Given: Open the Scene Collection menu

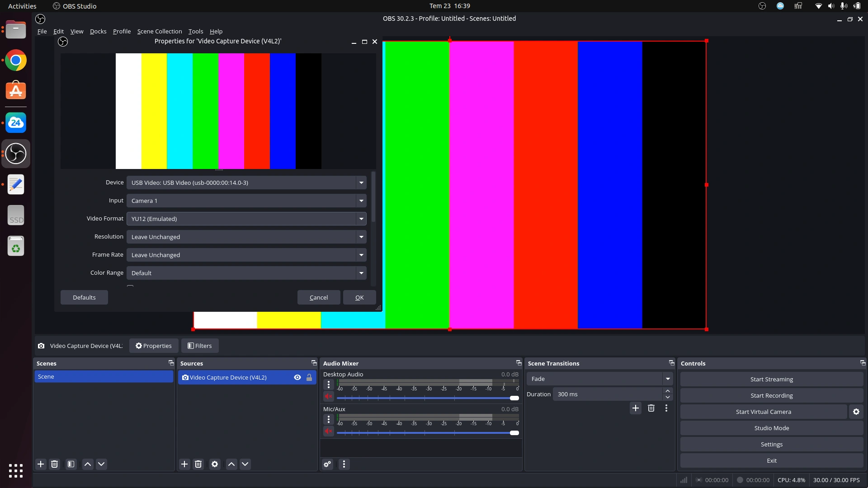Looking at the screenshot, I should (x=160, y=31).
